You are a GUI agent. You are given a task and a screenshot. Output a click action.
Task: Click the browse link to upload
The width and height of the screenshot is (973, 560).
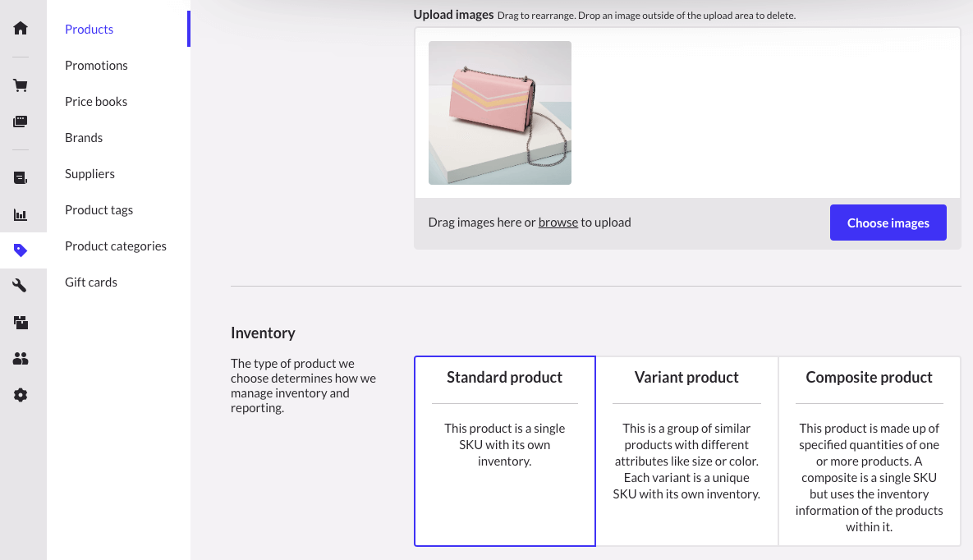pos(558,223)
